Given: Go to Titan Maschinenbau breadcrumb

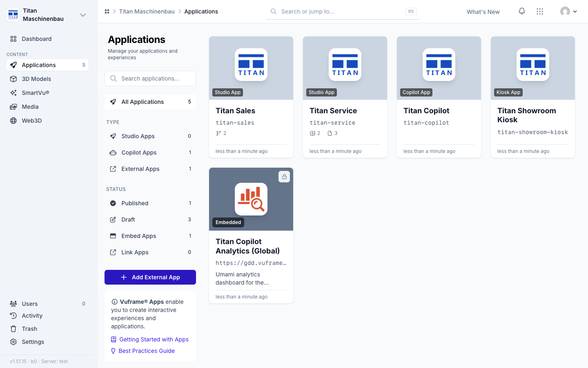Looking at the screenshot, I should (147, 11).
